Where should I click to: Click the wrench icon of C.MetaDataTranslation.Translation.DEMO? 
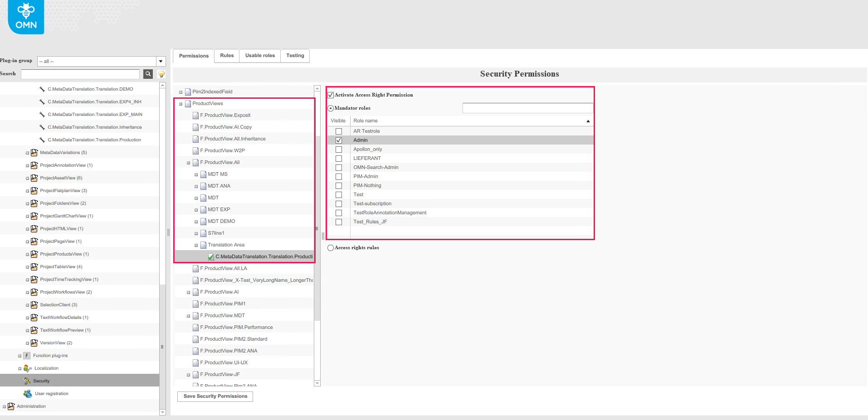pyautogui.click(x=42, y=89)
